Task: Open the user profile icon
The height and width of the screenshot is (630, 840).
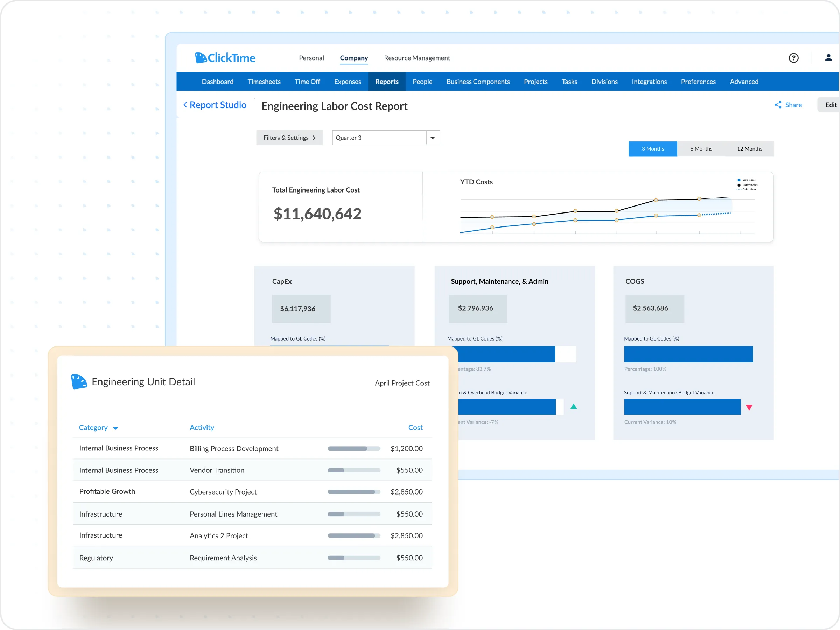Action: tap(828, 58)
